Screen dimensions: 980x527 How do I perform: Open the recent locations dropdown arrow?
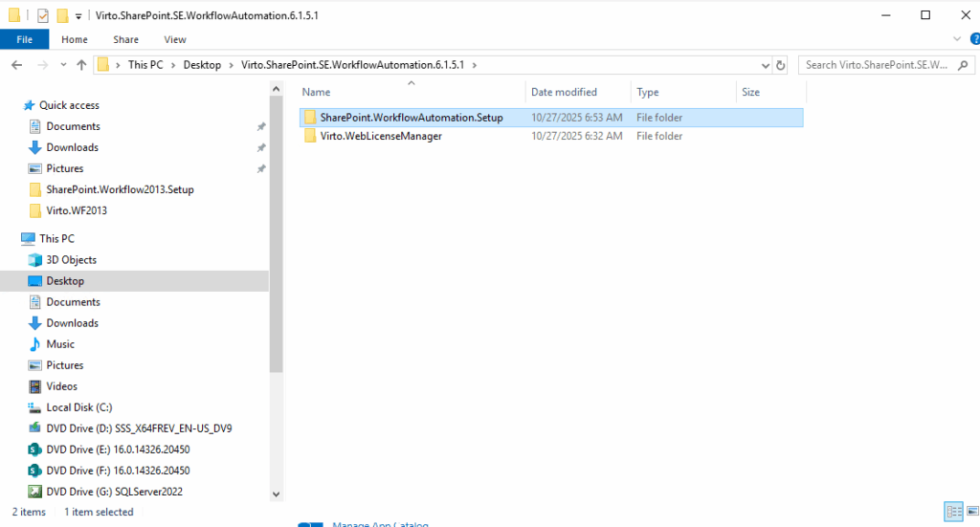63,65
